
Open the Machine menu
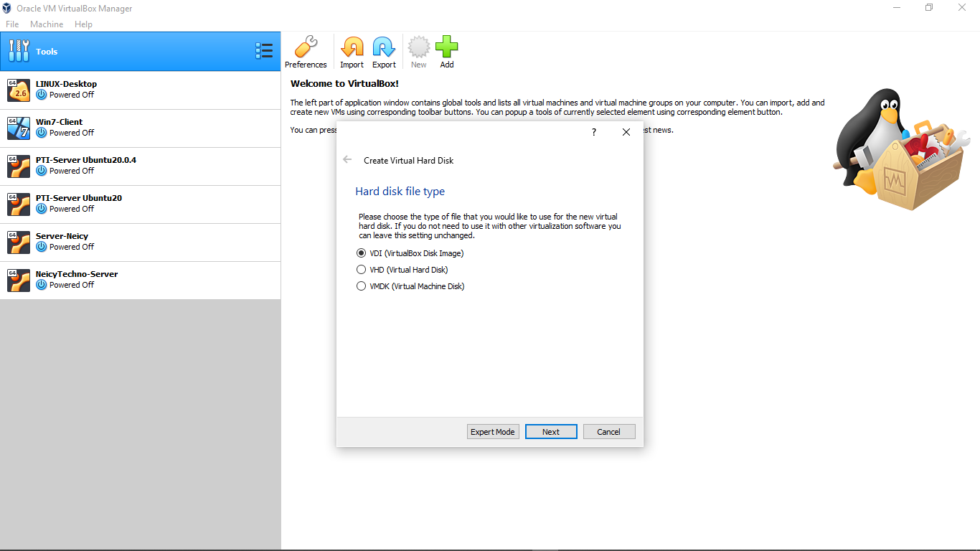47,24
